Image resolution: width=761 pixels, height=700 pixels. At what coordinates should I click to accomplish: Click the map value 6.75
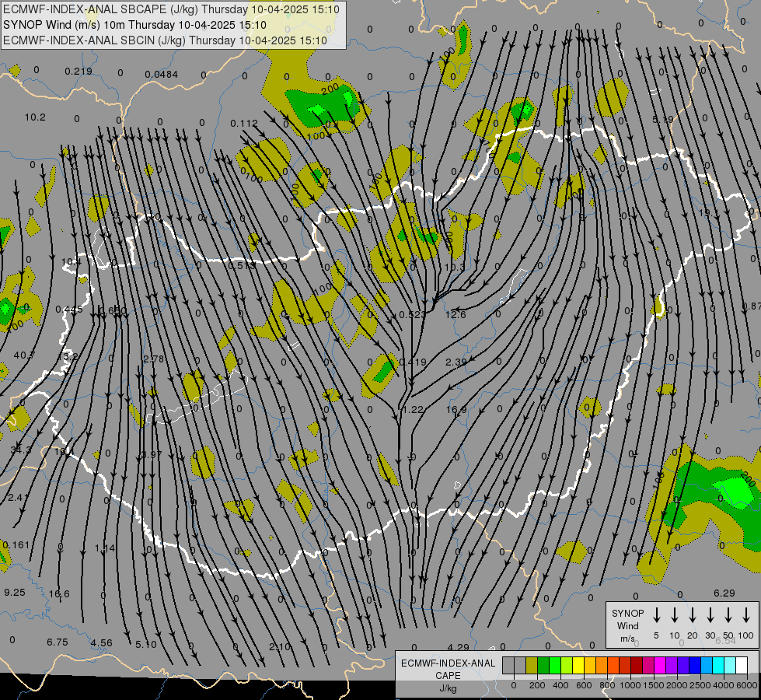pos(58,642)
